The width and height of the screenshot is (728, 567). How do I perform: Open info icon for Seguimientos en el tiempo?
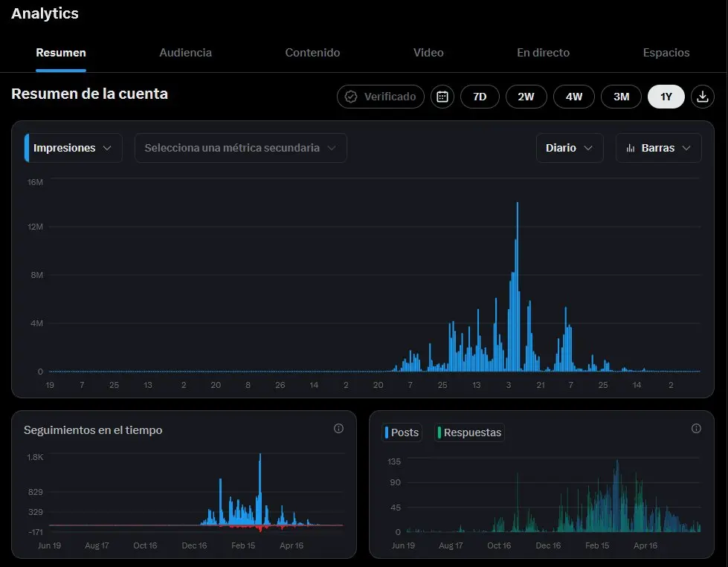[x=338, y=428]
